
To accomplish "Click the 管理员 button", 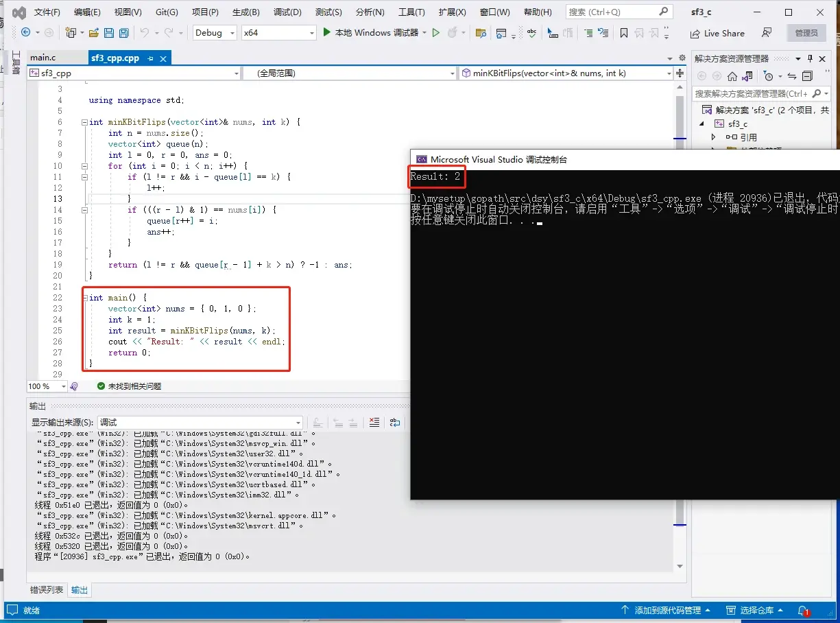I will click(x=806, y=33).
